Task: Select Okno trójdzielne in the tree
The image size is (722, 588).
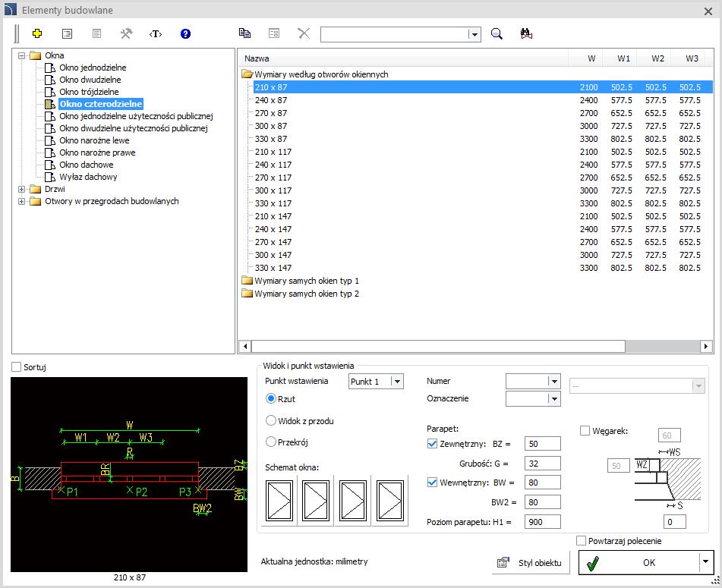Action: tap(89, 92)
